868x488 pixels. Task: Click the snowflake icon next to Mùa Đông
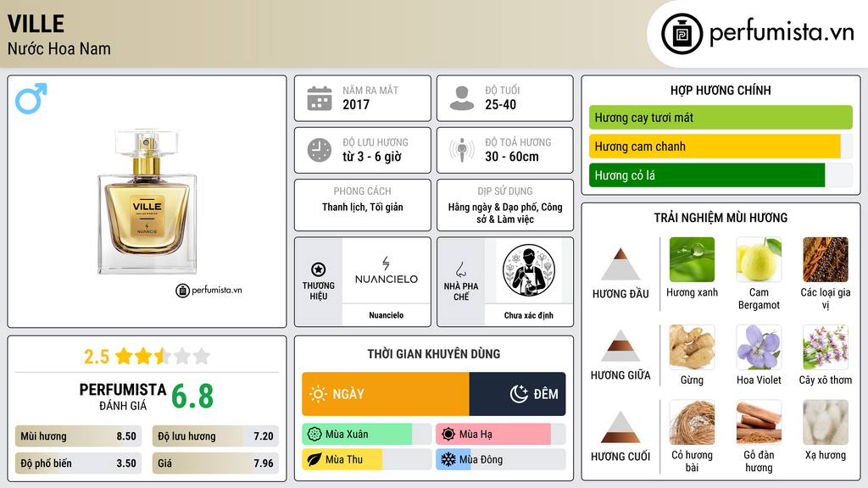(448, 459)
